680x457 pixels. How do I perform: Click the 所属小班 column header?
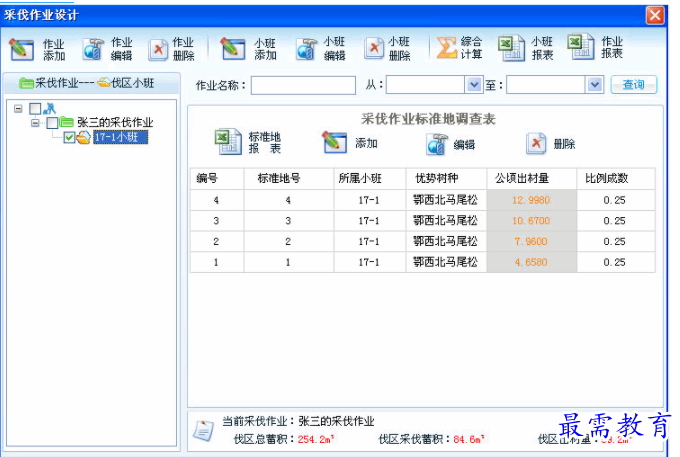coord(370,178)
